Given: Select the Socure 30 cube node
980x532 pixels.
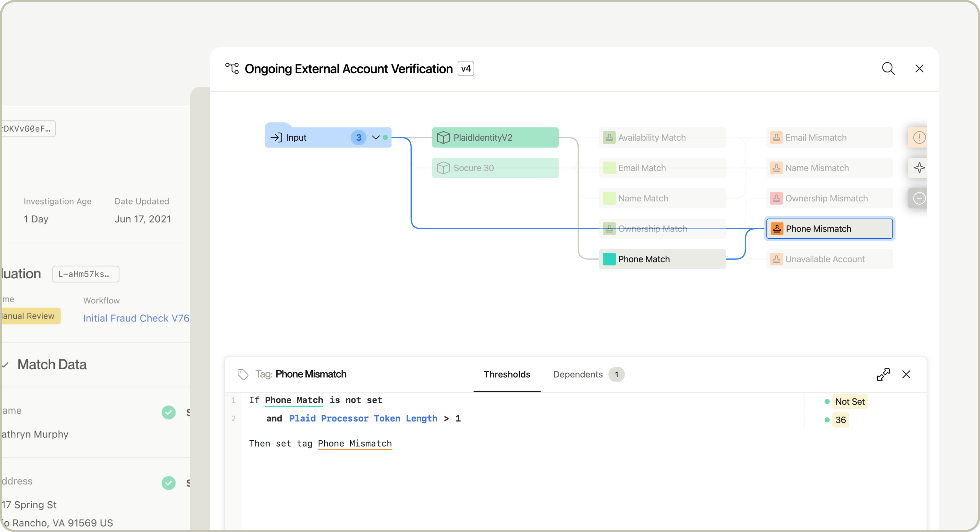Looking at the screenshot, I should 495,168.
